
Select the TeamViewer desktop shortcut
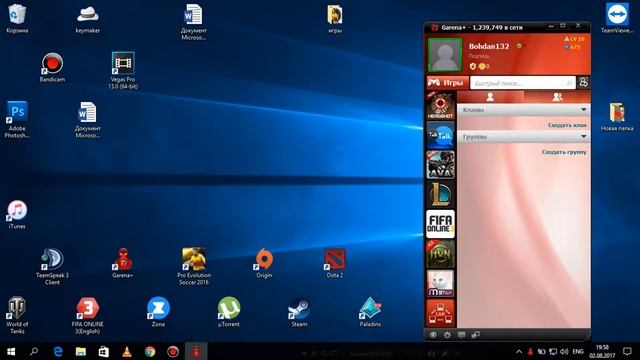pyautogui.click(x=617, y=18)
